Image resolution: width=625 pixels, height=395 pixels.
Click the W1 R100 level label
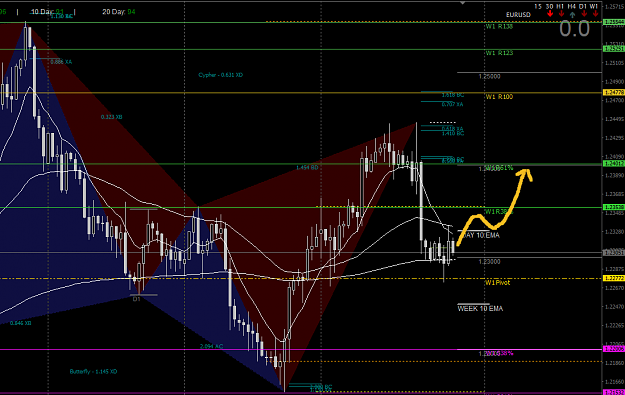tap(499, 97)
